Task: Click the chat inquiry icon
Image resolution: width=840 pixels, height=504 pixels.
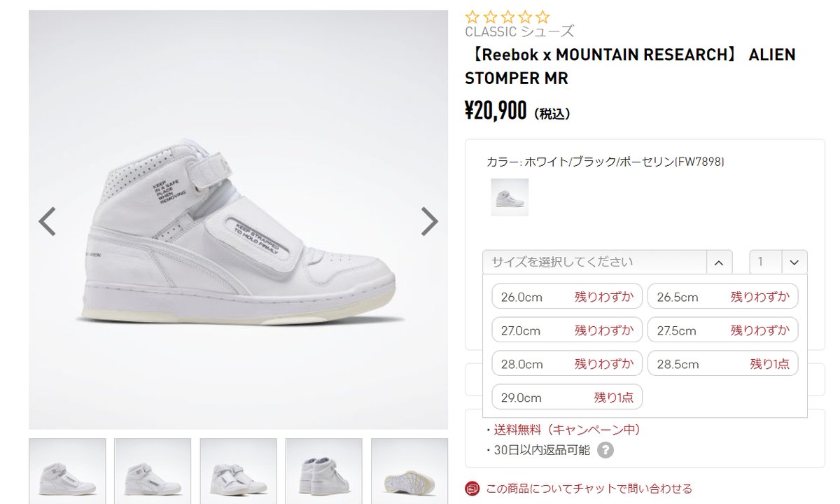Action: (473, 488)
